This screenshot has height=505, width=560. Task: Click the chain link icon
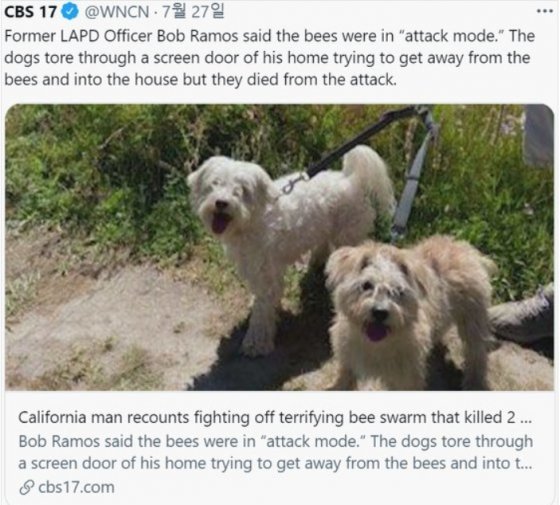pyautogui.click(x=27, y=488)
